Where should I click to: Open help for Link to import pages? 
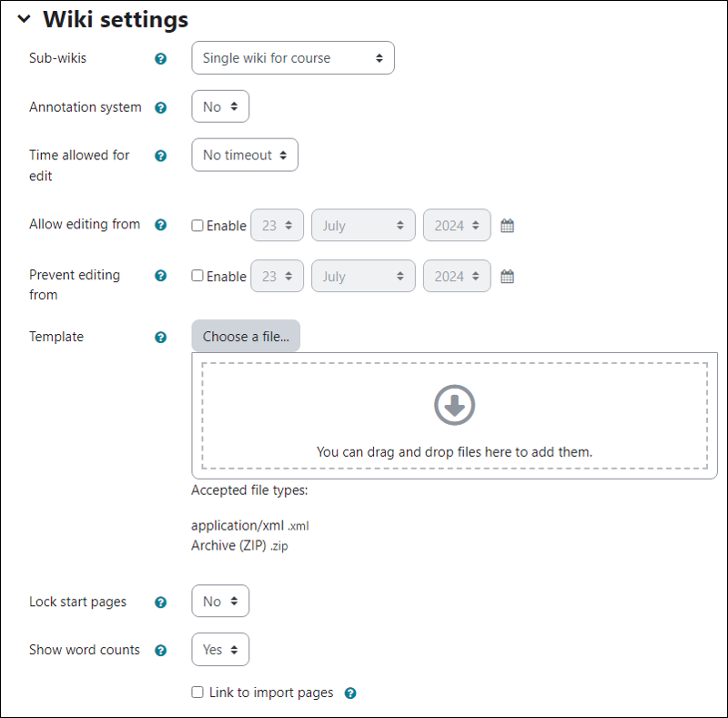(350, 693)
